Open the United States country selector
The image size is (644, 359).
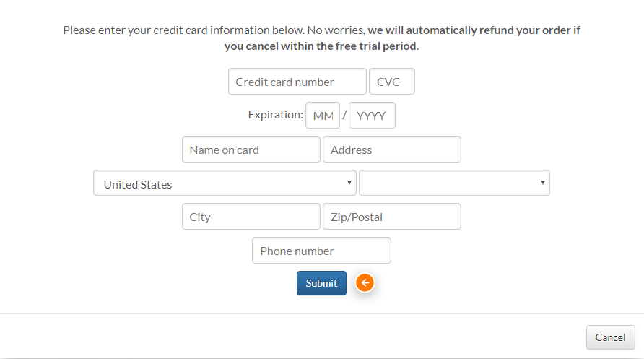(x=225, y=183)
